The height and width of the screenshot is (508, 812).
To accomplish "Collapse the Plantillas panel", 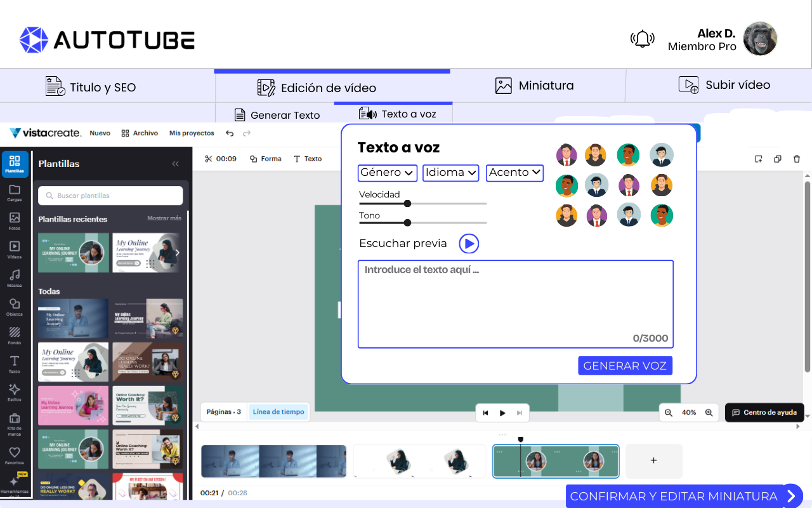I will pyautogui.click(x=176, y=164).
